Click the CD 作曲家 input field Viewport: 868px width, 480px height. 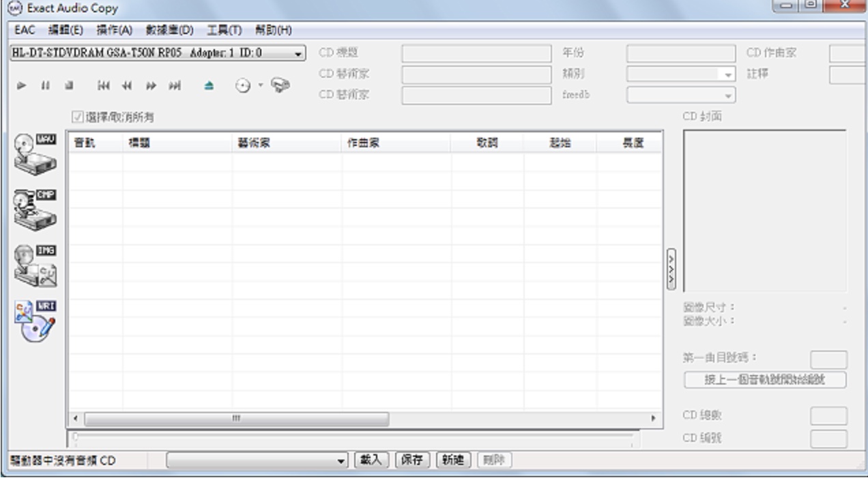tap(848, 53)
